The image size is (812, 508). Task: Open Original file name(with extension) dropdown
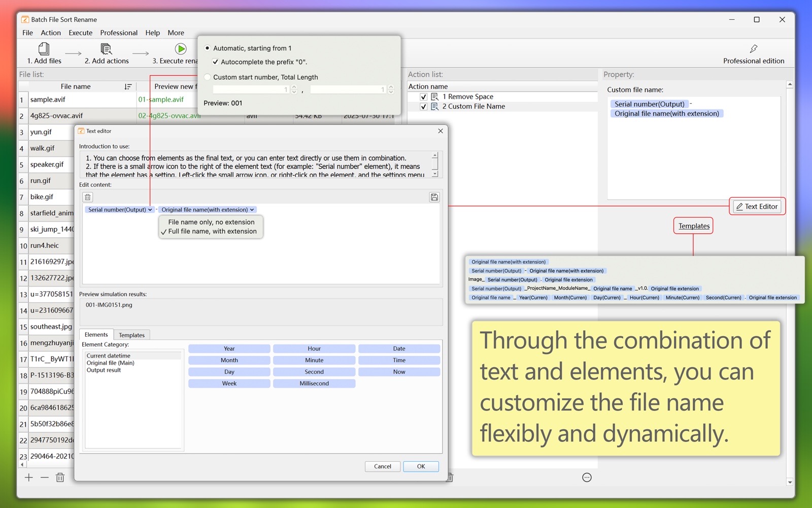point(252,210)
